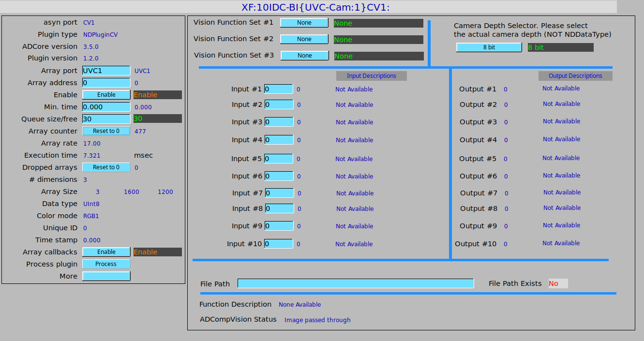Select Function Description 'None Available' text

(300, 304)
